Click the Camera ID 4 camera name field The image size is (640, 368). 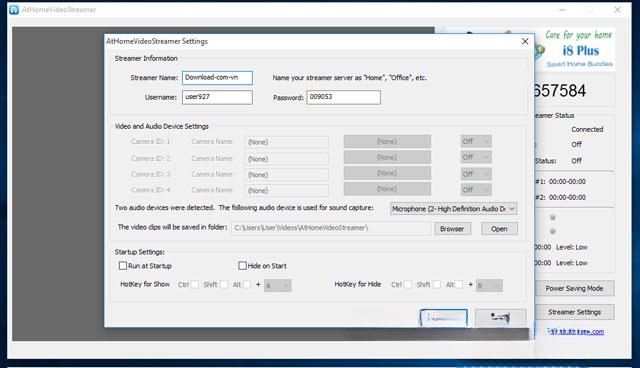click(x=286, y=191)
